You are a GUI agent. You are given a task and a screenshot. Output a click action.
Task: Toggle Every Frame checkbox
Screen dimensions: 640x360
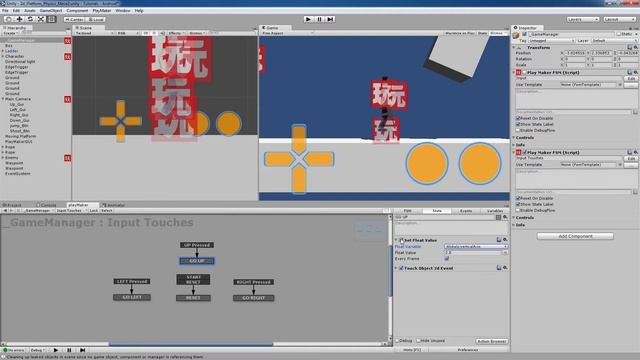coord(447,259)
